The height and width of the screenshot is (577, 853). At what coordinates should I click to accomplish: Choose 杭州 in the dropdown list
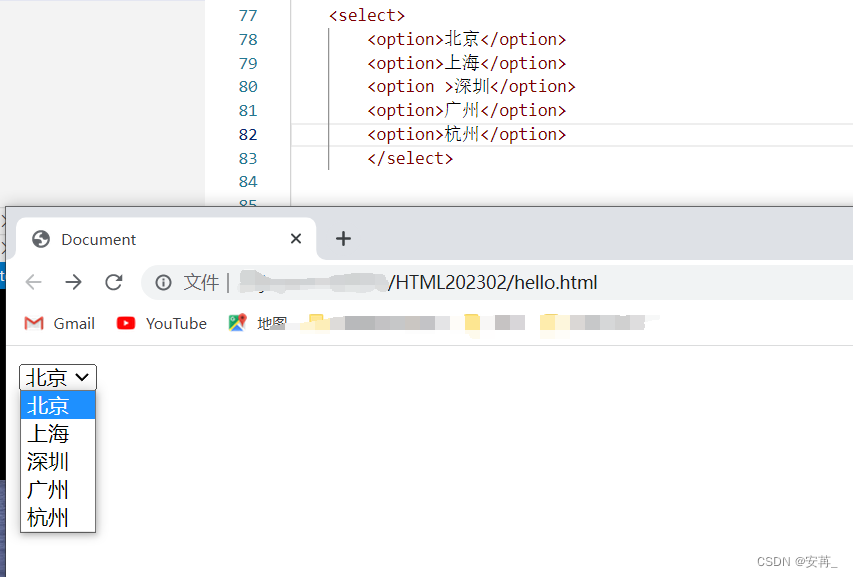[x=58, y=517]
